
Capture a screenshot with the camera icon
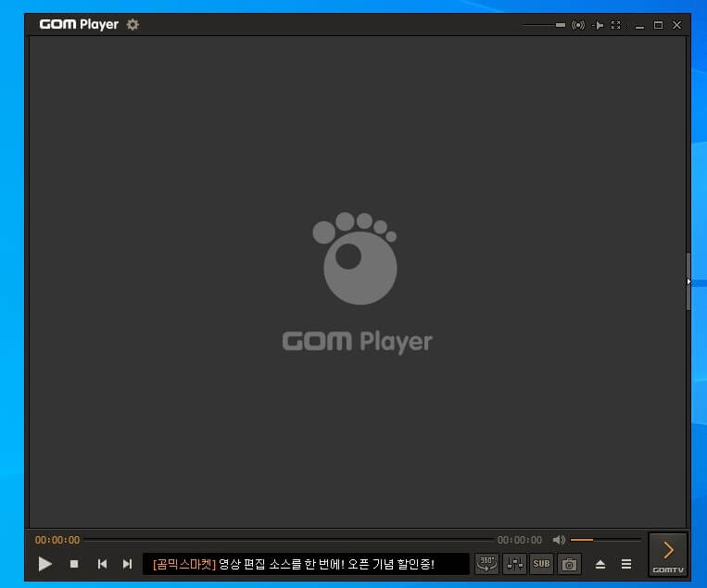click(x=569, y=564)
